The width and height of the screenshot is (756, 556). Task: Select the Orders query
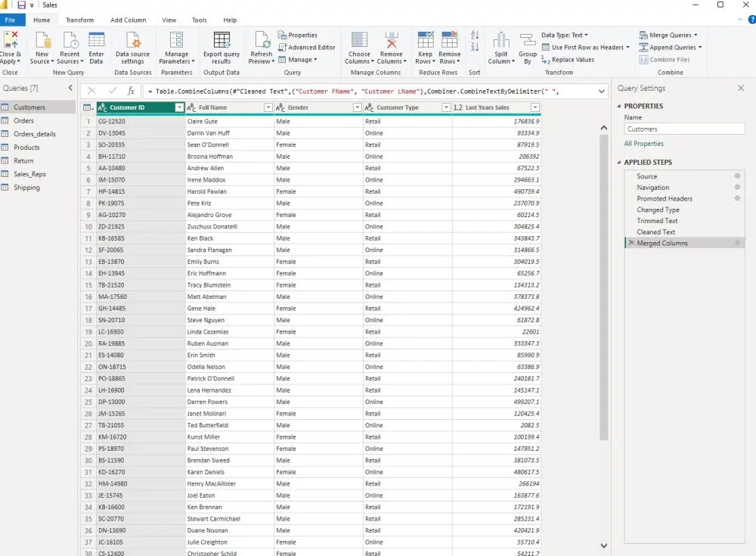pos(38,121)
